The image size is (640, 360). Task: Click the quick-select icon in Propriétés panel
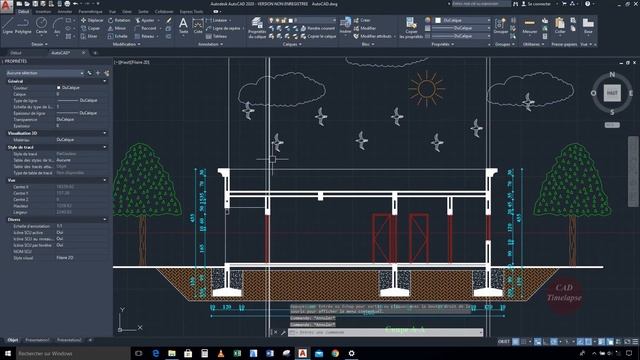(x=107, y=73)
